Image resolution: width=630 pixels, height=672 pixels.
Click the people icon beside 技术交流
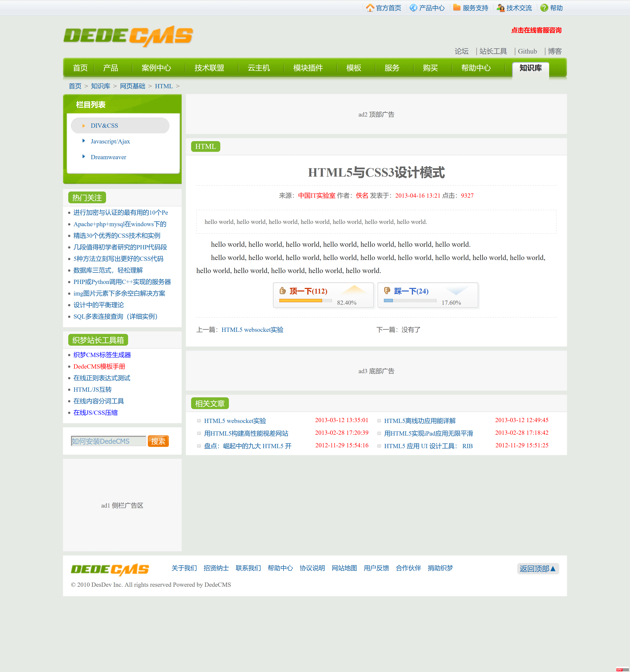click(501, 8)
